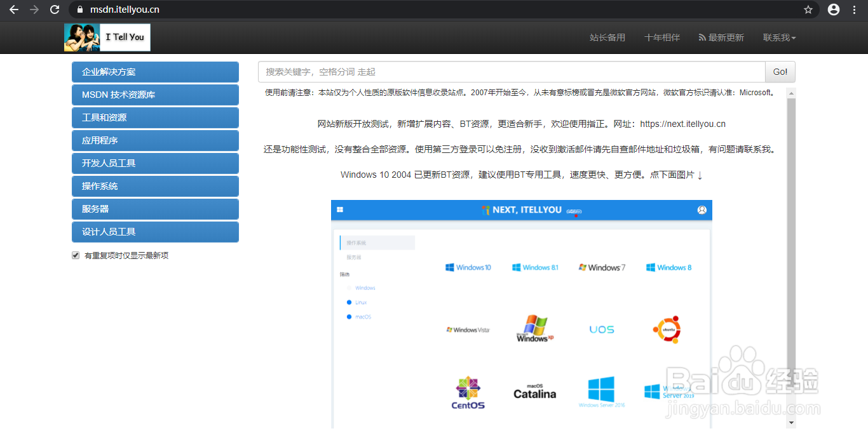Click the browser back arrow
Screen dimensions: 868x438
(x=13, y=10)
